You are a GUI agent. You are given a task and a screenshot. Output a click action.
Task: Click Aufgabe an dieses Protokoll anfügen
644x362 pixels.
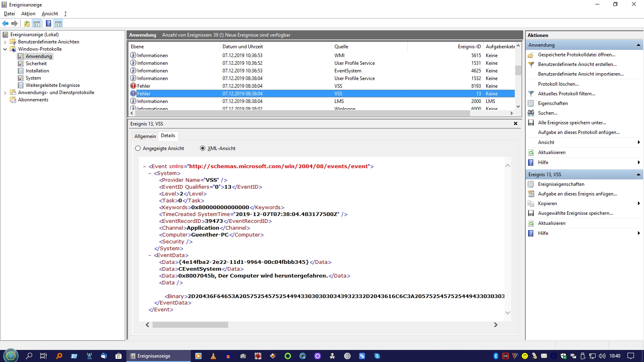pyautogui.click(x=579, y=132)
